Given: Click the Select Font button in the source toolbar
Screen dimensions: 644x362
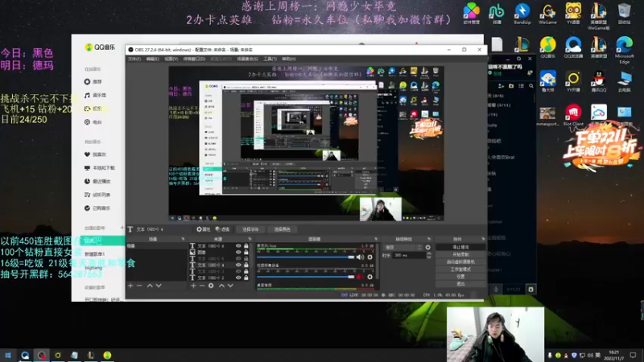Looking at the screenshot, I should 250,229.
